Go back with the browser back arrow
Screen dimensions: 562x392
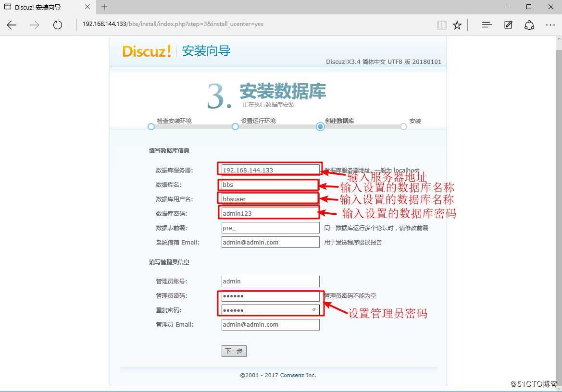12,24
